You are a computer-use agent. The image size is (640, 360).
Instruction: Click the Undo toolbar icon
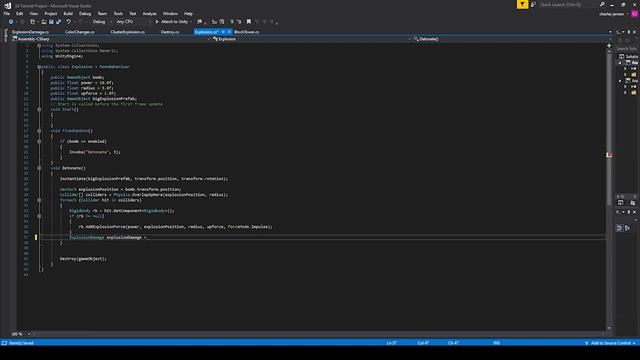coord(69,22)
